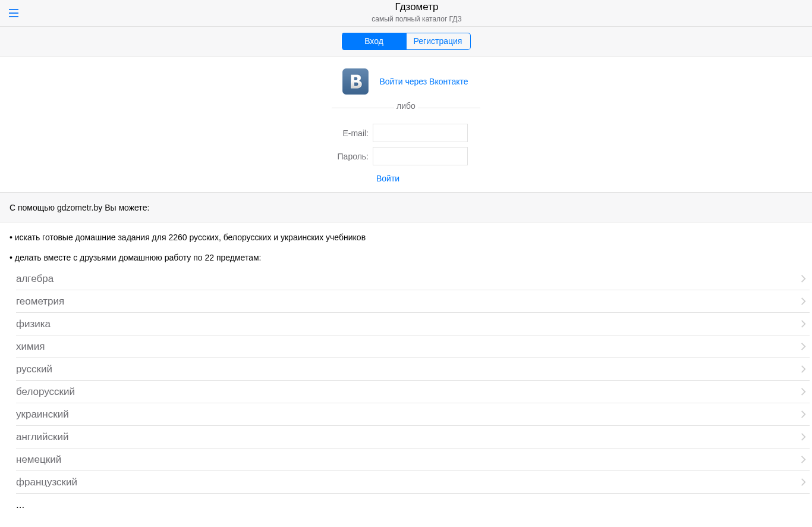
Task: Click the 'самый полный каталог ГДЗ' subtitle
Action: 417,19
